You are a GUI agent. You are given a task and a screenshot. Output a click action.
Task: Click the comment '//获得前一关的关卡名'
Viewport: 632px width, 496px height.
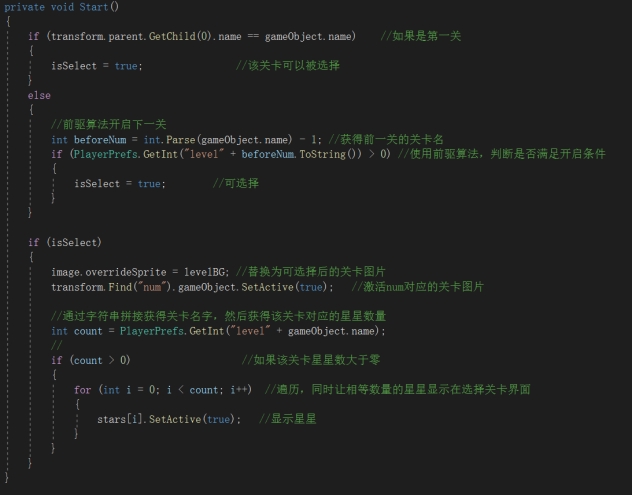(x=386, y=139)
